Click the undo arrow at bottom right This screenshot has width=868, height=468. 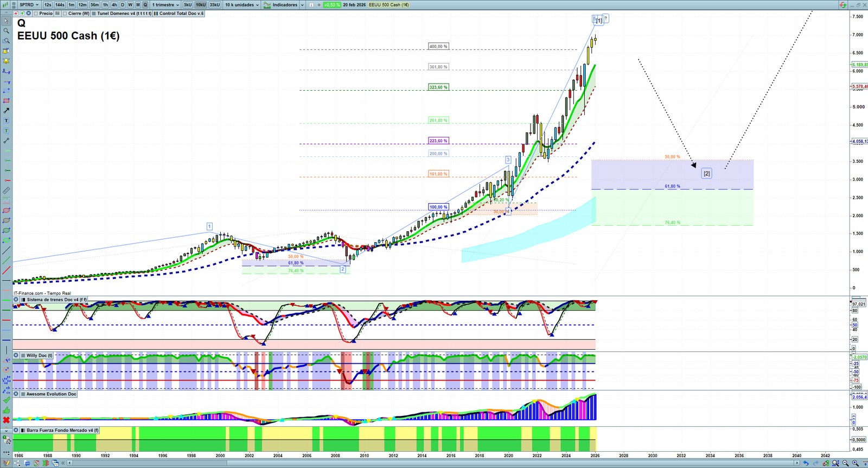(806, 463)
